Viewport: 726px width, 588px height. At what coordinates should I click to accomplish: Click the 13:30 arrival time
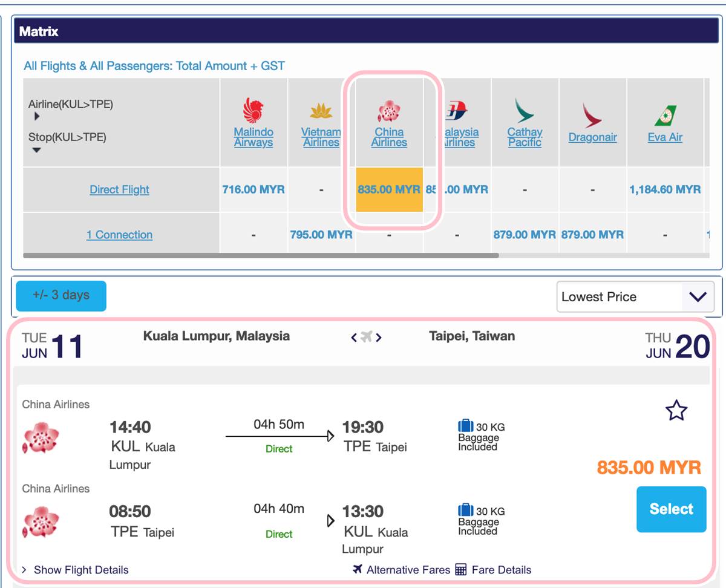tap(363, 512)
